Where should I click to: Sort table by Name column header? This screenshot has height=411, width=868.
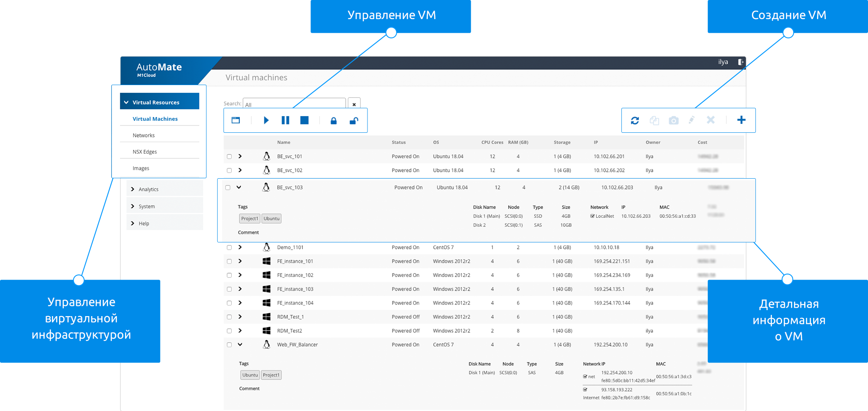pyautogui.click(x=284, y=143)
